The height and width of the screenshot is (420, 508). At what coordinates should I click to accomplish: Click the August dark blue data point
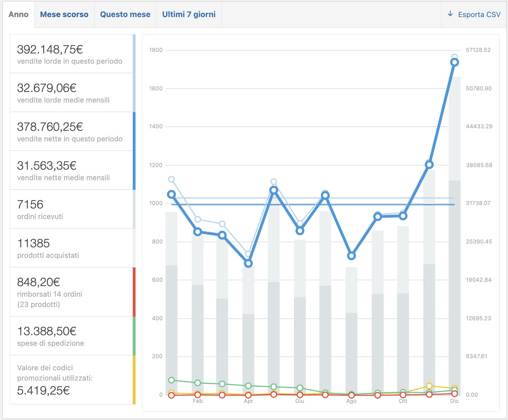point(351,256)
